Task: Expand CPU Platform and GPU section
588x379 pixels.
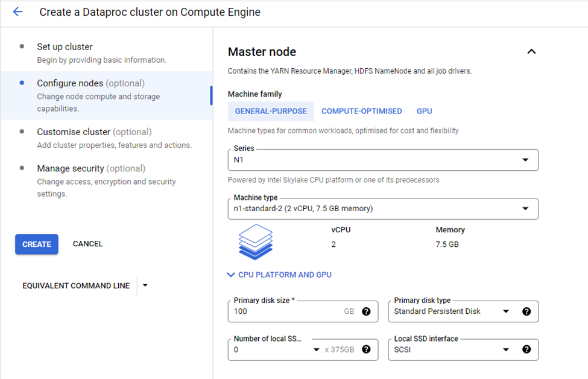Action: click(279, 275)
